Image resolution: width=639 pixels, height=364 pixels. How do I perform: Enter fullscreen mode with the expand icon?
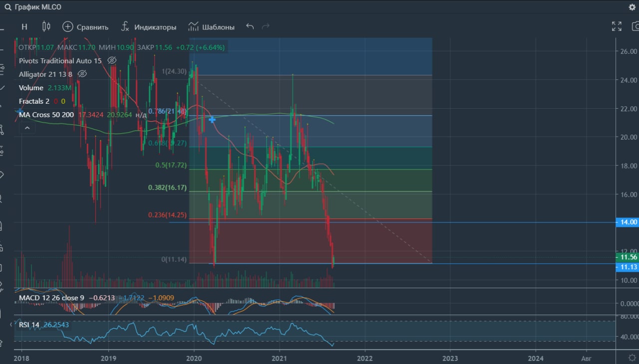point(617,26)
